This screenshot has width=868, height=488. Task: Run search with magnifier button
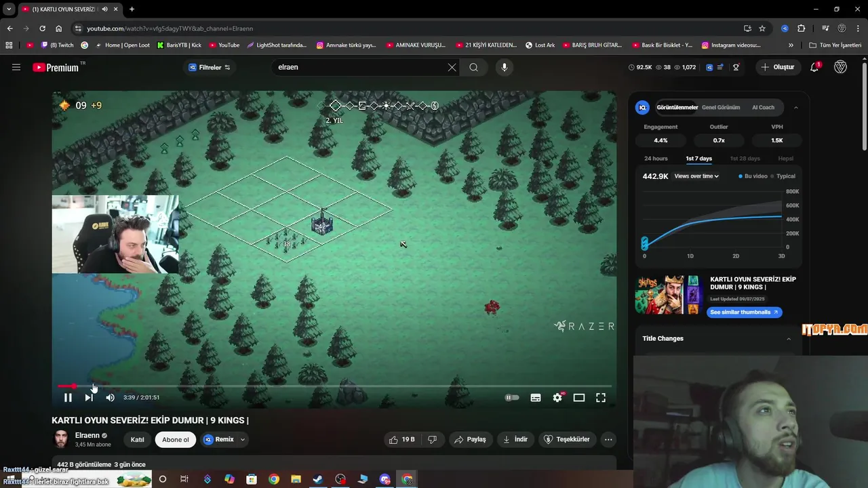coord(473,67)
